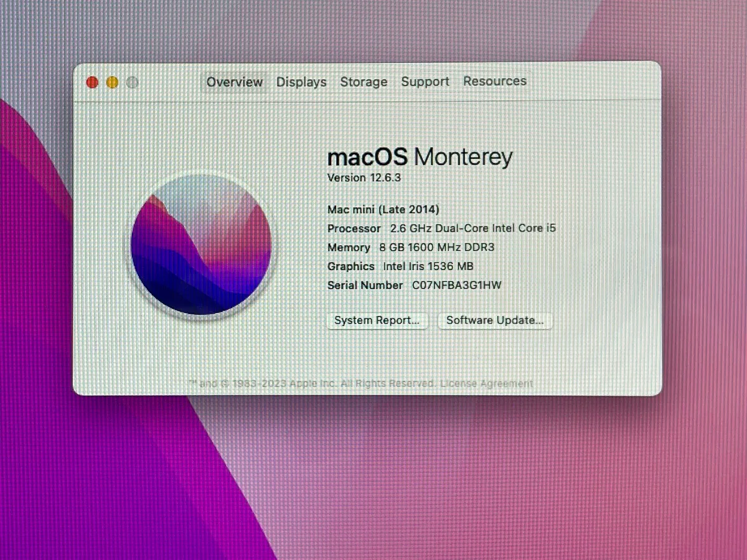This screenshot has height=560, width=747.
Task: Click the Graphics label
Action: coord(351,266)
